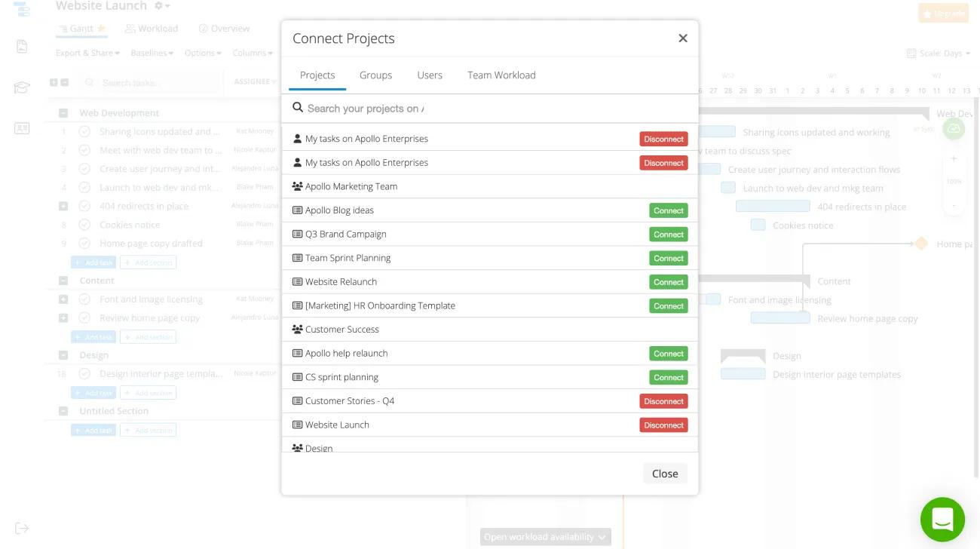Check off Sharing icons updated task
Screen dimensions: 980x549
coord(84,131)
